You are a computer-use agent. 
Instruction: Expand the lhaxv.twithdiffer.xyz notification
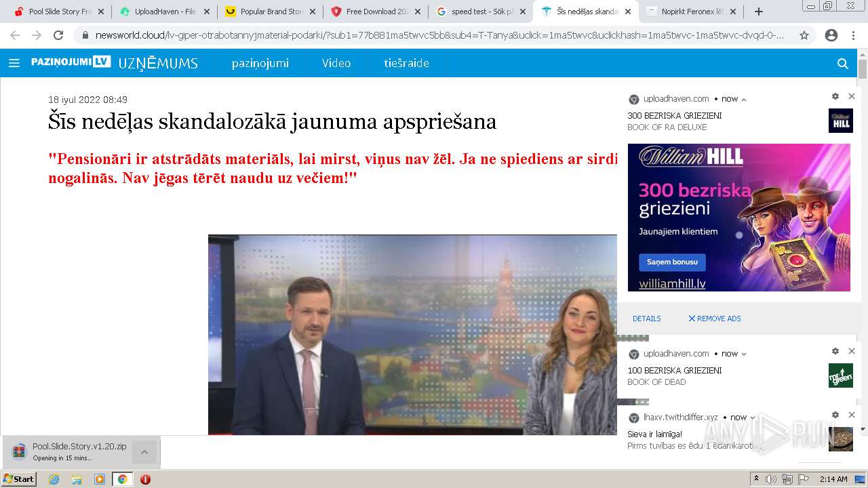coord(753,418)
